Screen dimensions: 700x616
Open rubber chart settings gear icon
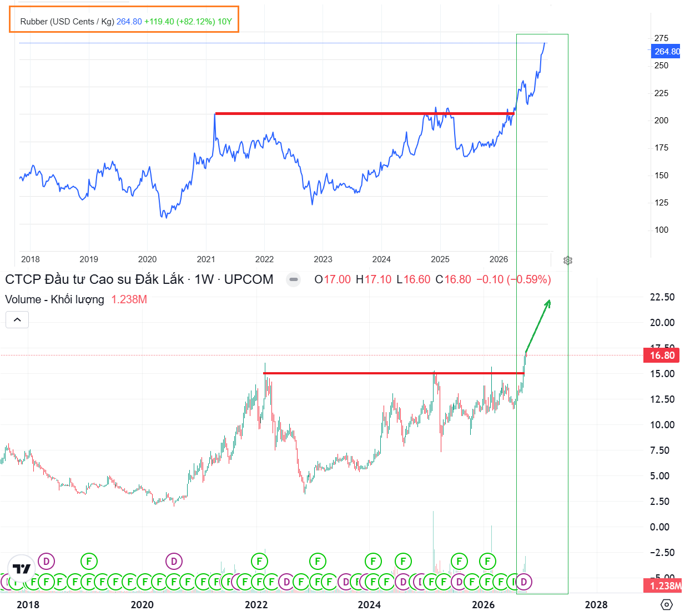(567, 260)
